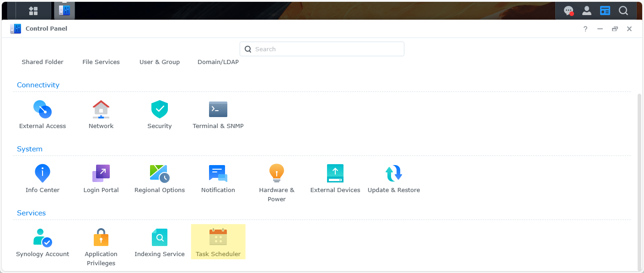Open the Network settings icon
The image size is (644, 273).
pos(101,110)
